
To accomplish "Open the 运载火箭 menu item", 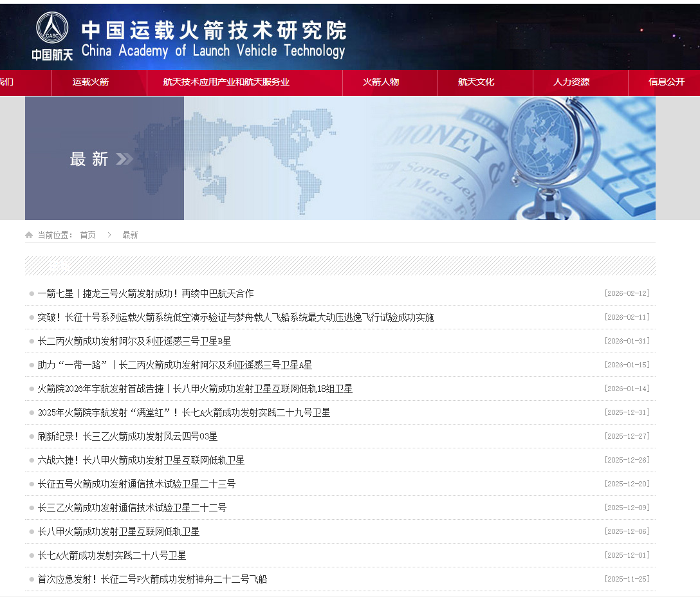I will coord(91,82).
